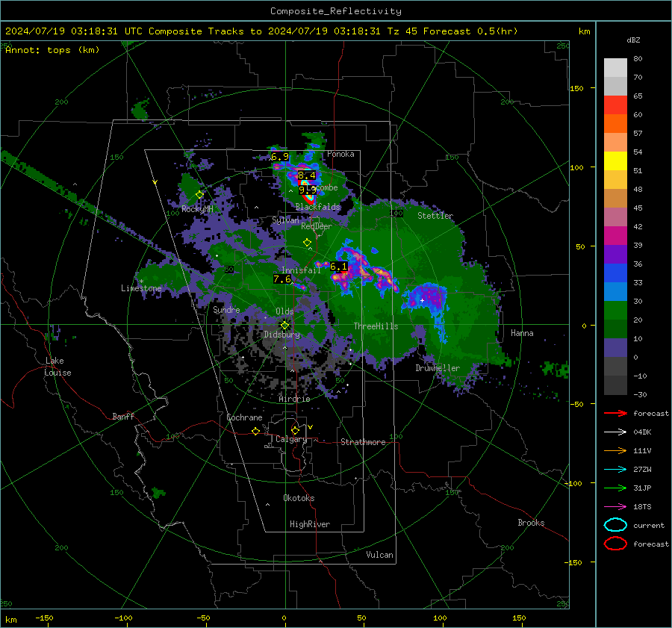Screen dimensions: 672x628
Task: Click the red forecast arrow in legend
Action: point(615,413)
